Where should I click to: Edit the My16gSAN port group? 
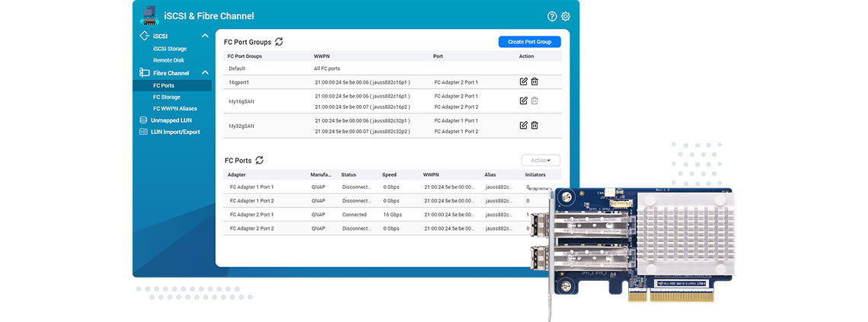[x=523, y=100]
